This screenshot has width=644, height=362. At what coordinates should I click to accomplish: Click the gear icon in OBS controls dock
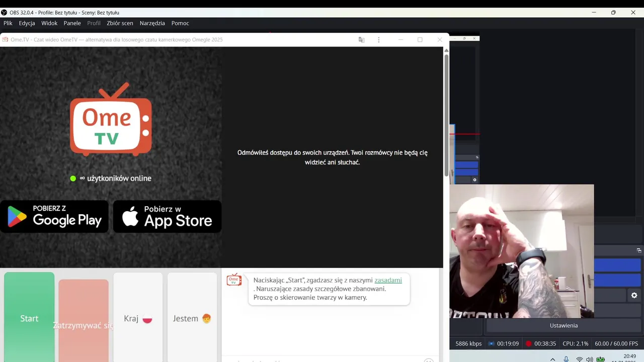click(x=634, y=296)
